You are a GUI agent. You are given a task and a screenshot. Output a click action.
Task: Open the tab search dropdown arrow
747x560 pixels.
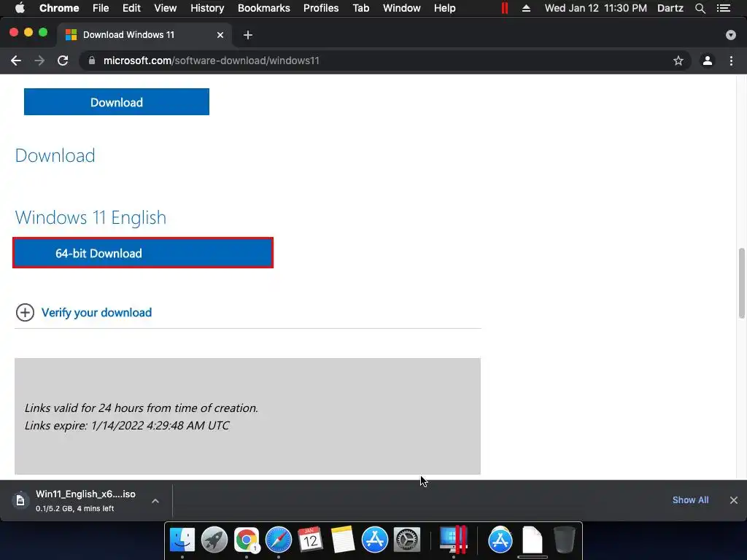[731, 35]
